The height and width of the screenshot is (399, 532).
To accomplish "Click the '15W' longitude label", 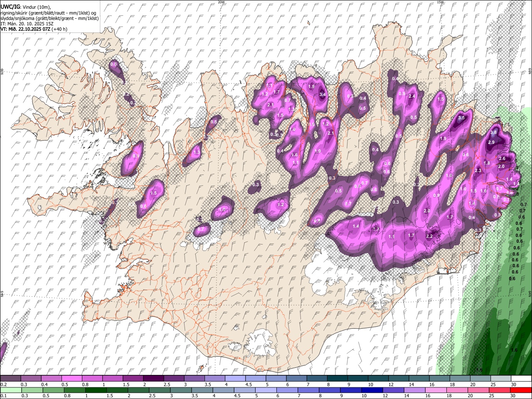I will (440, 2).
